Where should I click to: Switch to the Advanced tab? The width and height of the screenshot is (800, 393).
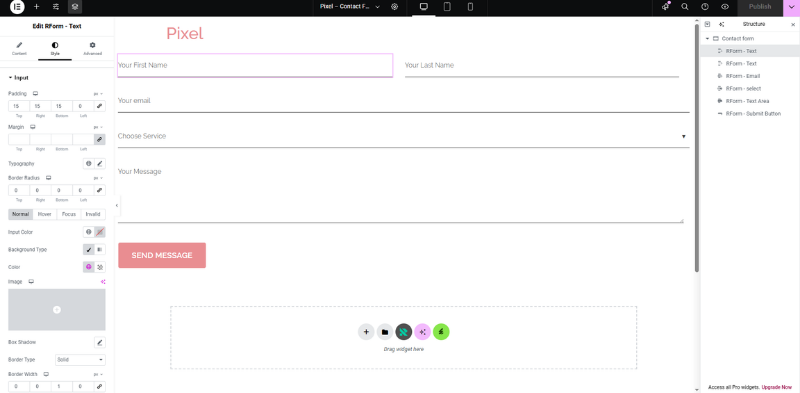(x=92, y=48)
